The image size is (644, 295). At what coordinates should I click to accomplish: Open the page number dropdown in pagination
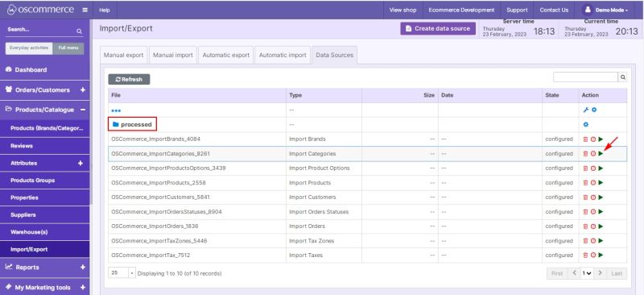click(587, 273)
